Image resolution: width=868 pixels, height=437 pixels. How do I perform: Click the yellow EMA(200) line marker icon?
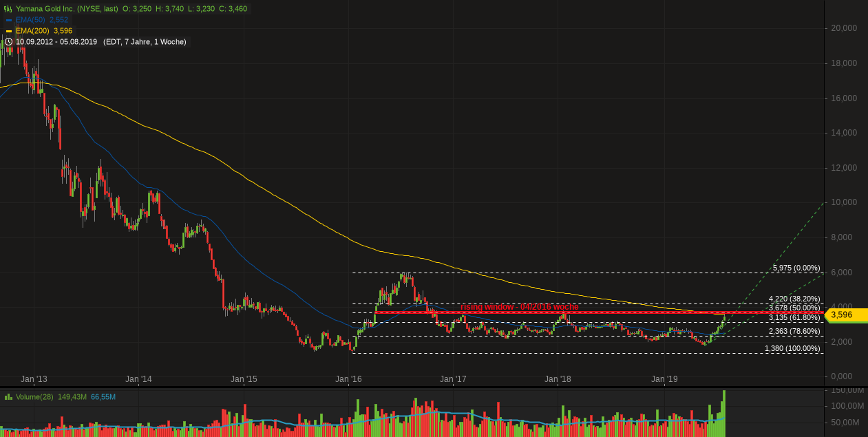(x=10, y=31)
